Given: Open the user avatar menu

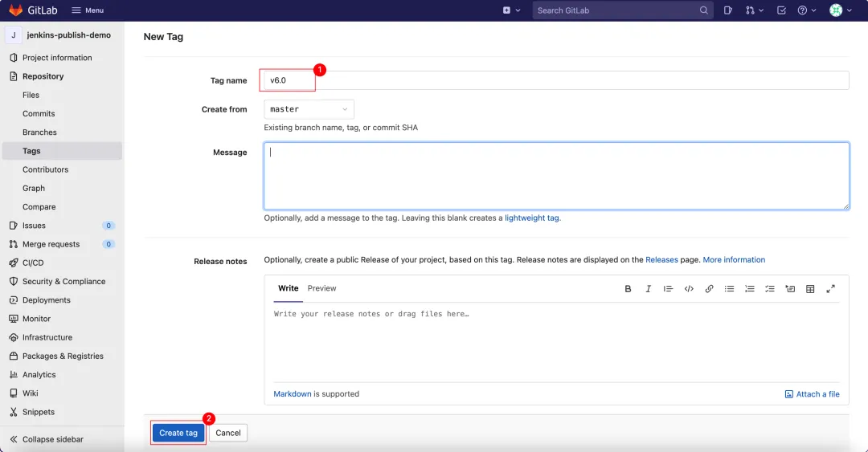Looking at the screenshot, I should (841, 10).
